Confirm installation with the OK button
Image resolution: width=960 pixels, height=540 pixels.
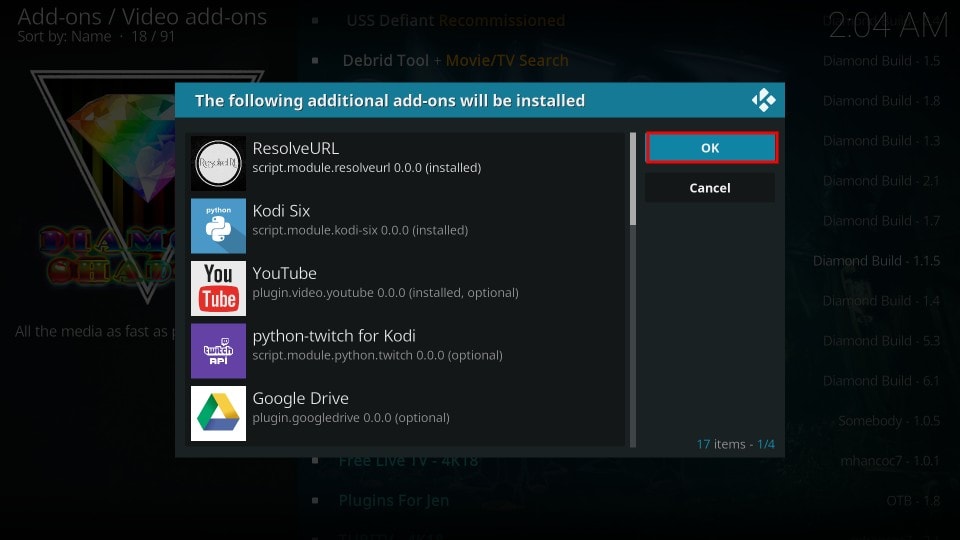[x=711, y=148]
